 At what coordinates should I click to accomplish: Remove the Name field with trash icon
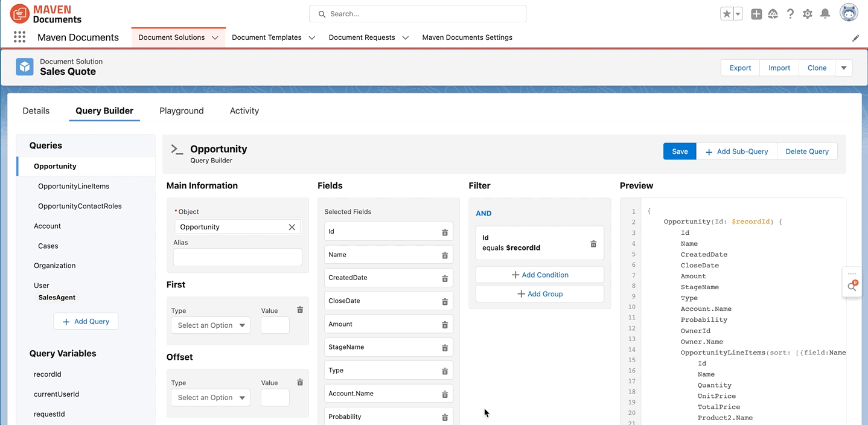(445, 255)
